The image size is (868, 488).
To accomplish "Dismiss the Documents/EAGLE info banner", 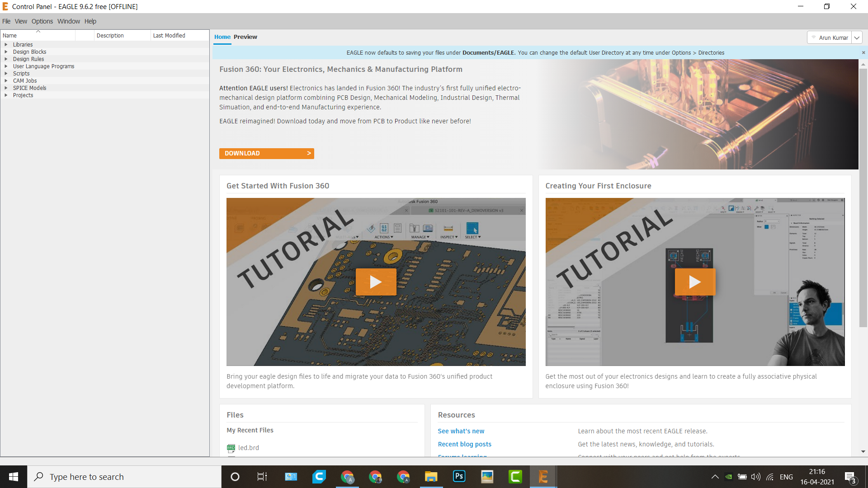I will pos(863,53).
